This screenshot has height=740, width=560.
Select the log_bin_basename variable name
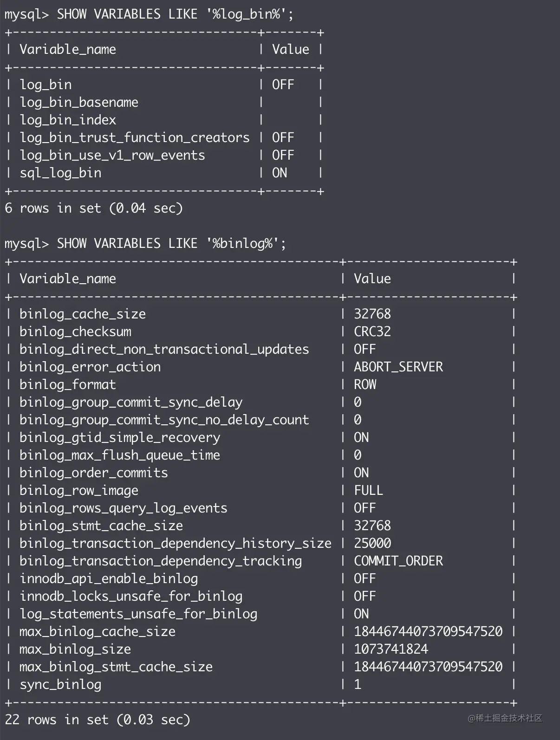pyautogui.click(x=79, y=103)
